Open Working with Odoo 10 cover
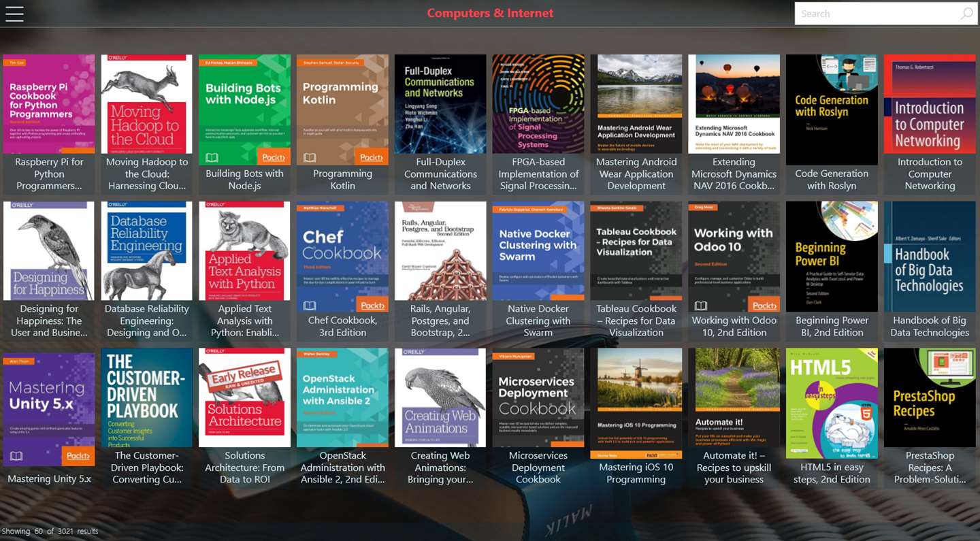This screenshot has height=541, width=980. (734, 257)
